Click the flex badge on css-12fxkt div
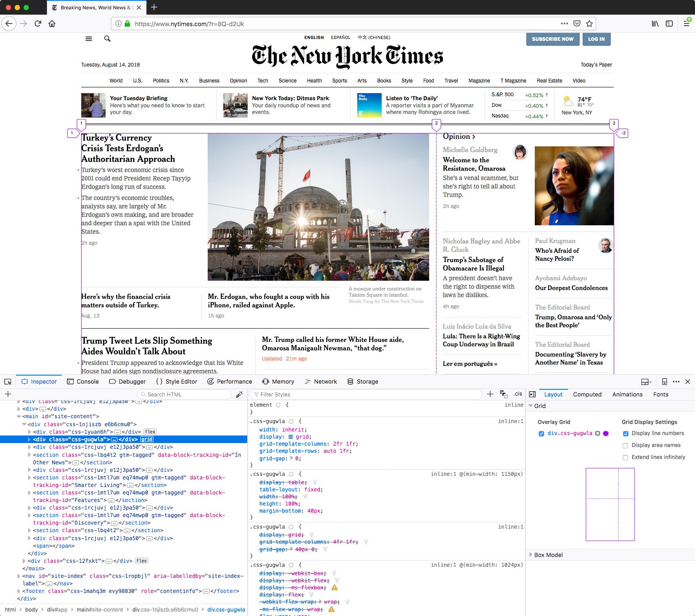Image resolution: width=695 pixels, height=616 pixels. [142, 561]
